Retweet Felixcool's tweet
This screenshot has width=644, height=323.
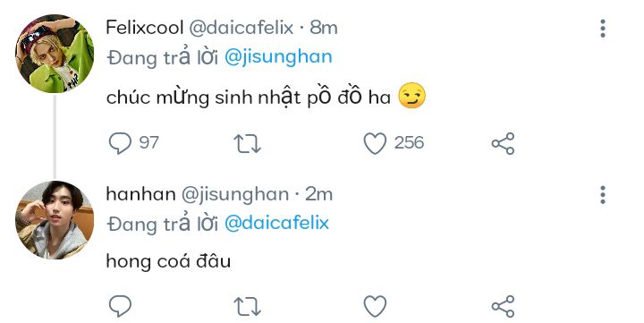247,143
